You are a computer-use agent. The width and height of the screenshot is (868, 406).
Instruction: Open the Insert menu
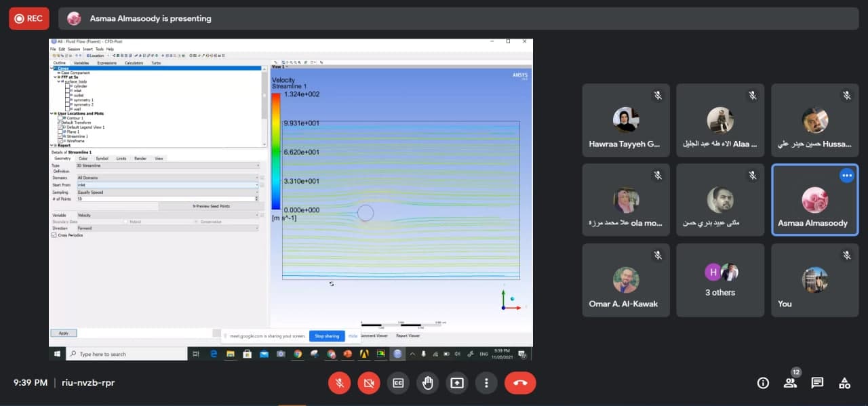click(87, 49)
